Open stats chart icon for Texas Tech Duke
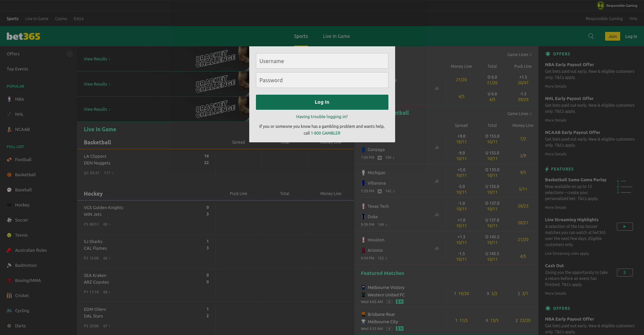The image size is (644, 335). [437, 214]
